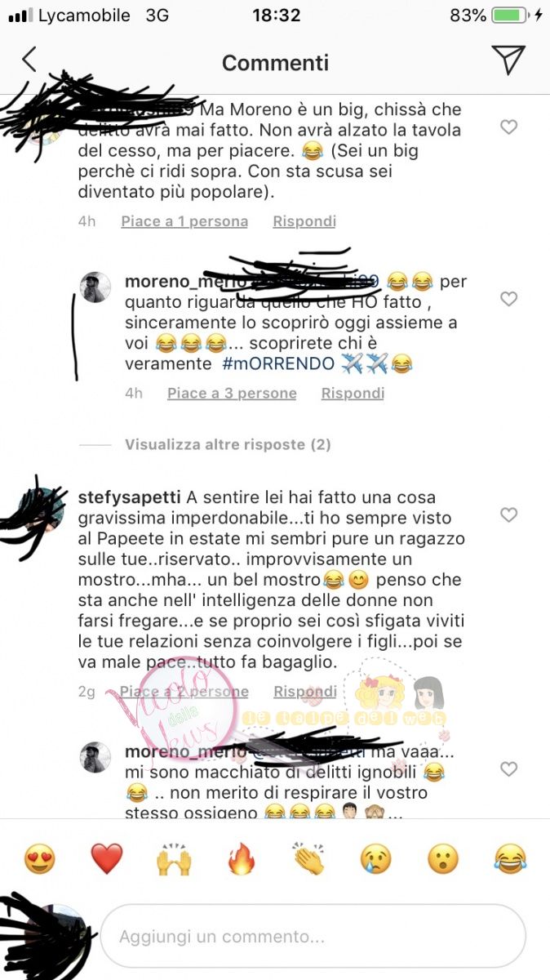Insert the crying face emoji reaction
Image resolution: width=550 pixels, height=980 pixels.
tap(376, 859)
